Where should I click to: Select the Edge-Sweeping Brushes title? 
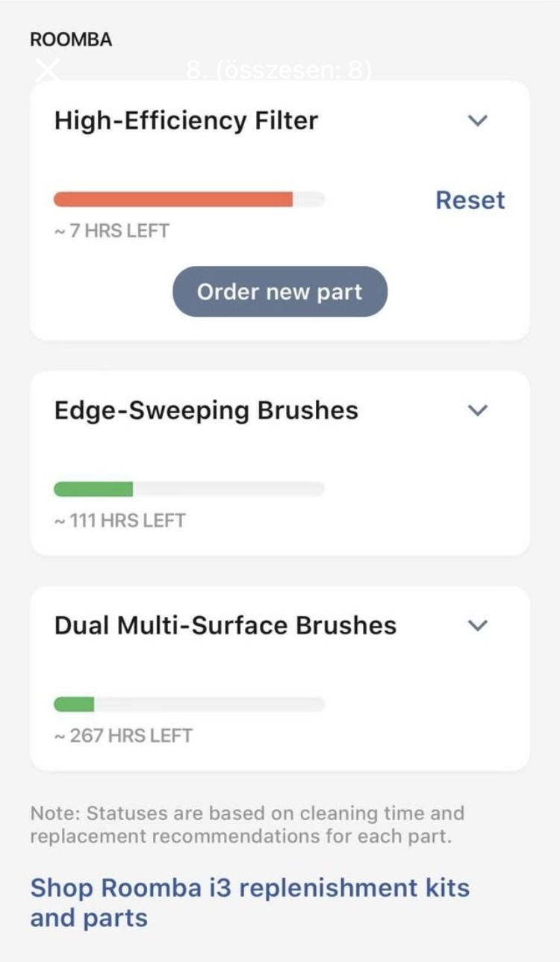tap(206, 410)
